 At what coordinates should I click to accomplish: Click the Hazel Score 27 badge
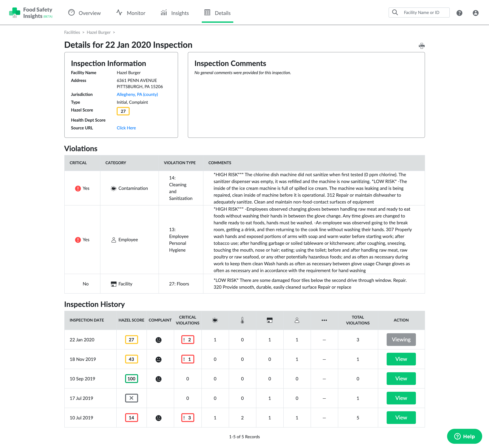click(x=123, y=111)
